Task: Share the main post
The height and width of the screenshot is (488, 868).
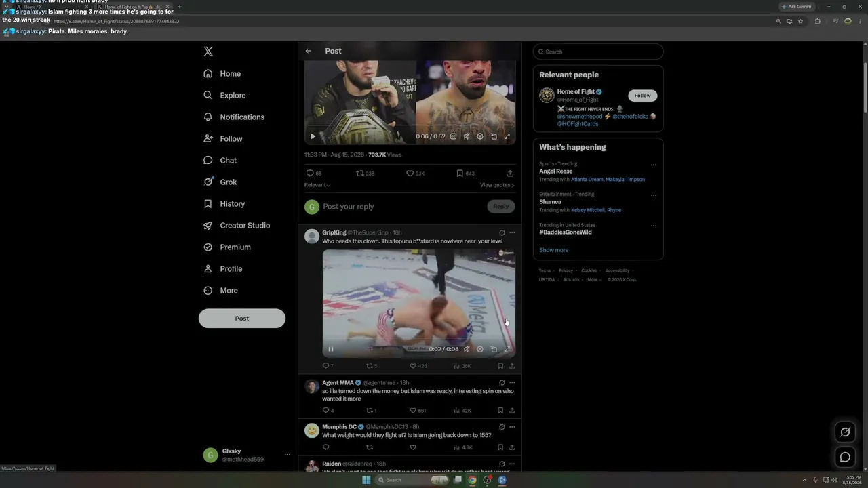Action: coord(510,174)
